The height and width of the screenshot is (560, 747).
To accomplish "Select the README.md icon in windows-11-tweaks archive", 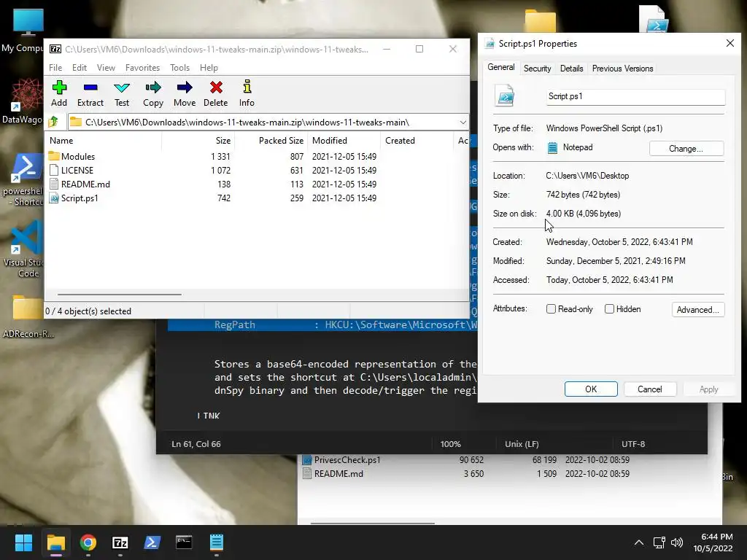I will tap(54, 184).
